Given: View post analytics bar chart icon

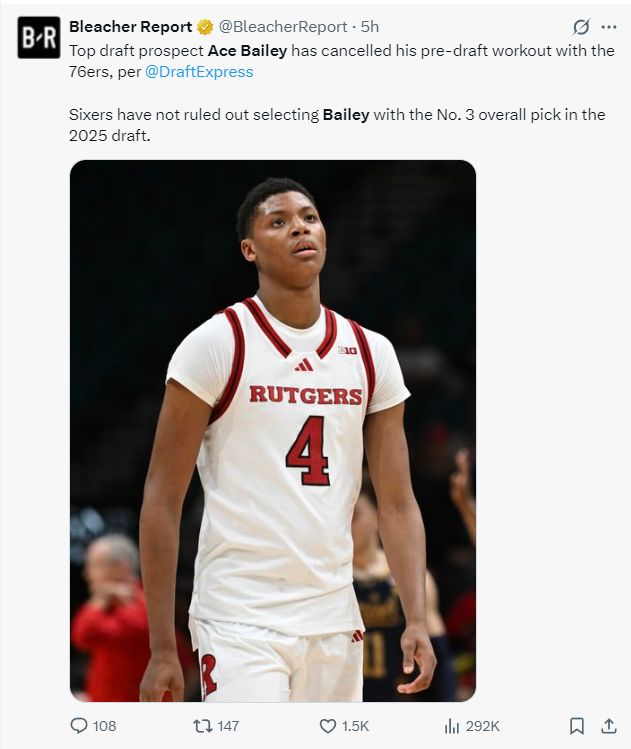Looking at the screenshot, I should click(451, 726).
